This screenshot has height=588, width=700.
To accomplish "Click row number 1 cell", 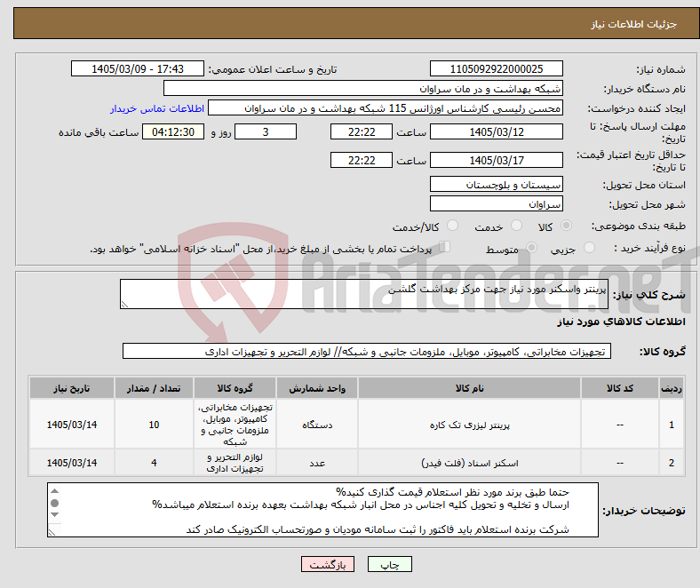I will [x=671, y=425].
